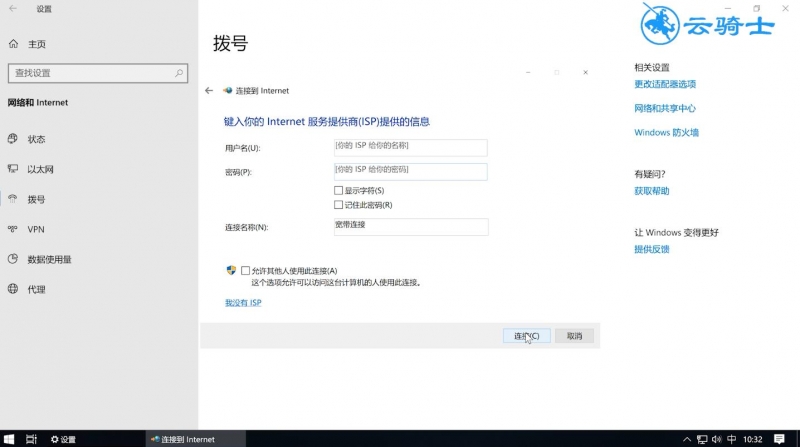Open the Action Center notification icon
This screenshot has width=800, height=447.
[779, 439]
